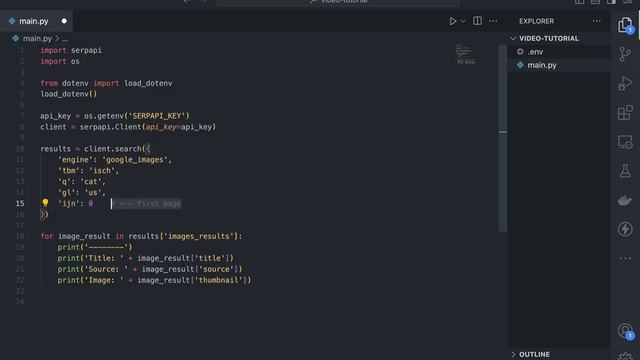Click 'SERPAPI_KEY' string in the code
Screen dimensions: 640x360
[157, 116]
